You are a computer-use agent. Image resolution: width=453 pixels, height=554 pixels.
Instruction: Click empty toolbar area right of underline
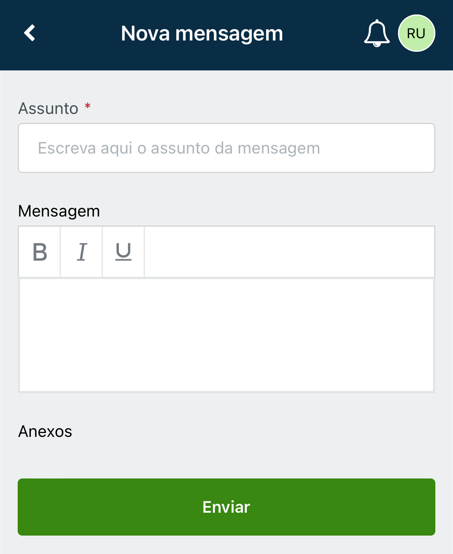pyautogui.click(x=289, y=252)
